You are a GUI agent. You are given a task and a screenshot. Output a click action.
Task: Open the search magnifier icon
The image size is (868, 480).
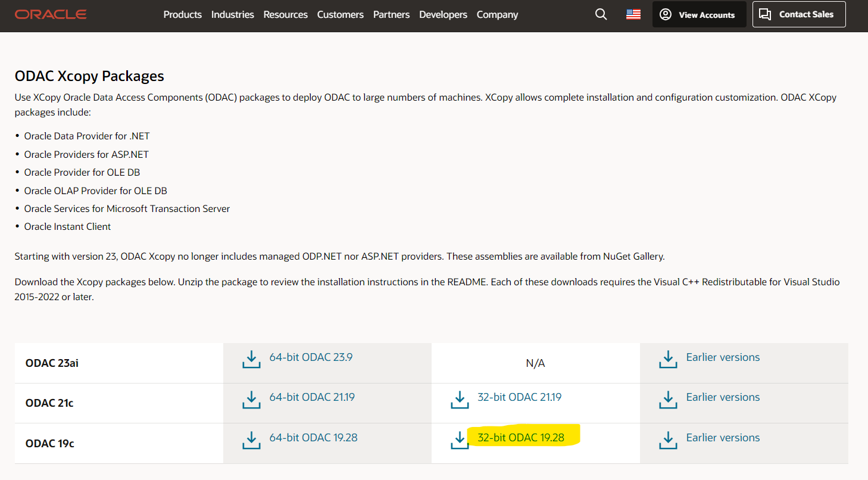pos(601,14)
